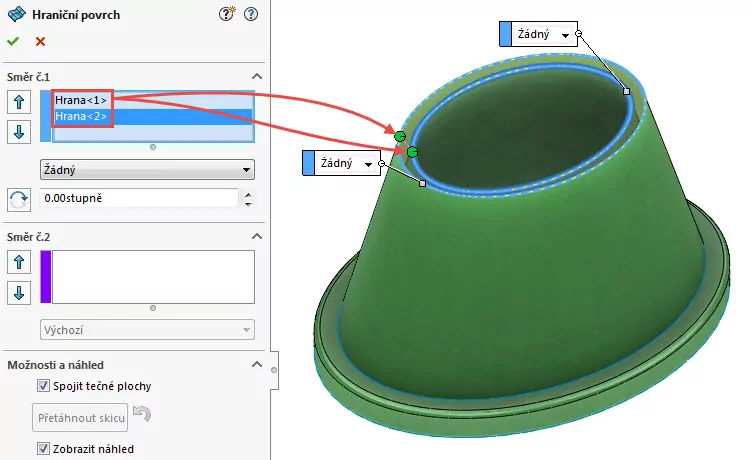Click the blue Směr č.1 color bar
Viewport: 750px width, 460px height.
(x=45, y=116)
